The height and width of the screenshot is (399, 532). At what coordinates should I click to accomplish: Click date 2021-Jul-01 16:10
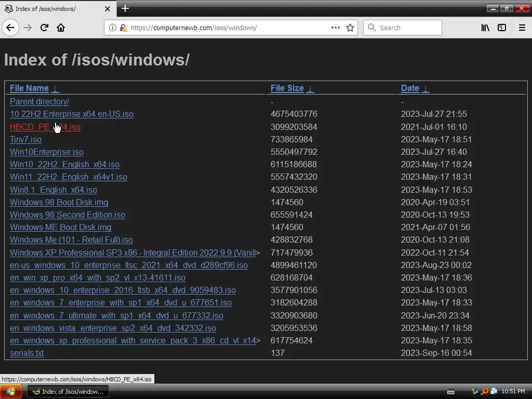tap(434, 127)
